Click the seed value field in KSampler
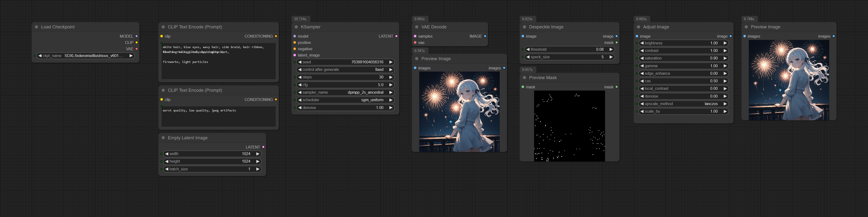Image resolution: width=868 pixels, height=217 pixels. [x=345, y=62]
